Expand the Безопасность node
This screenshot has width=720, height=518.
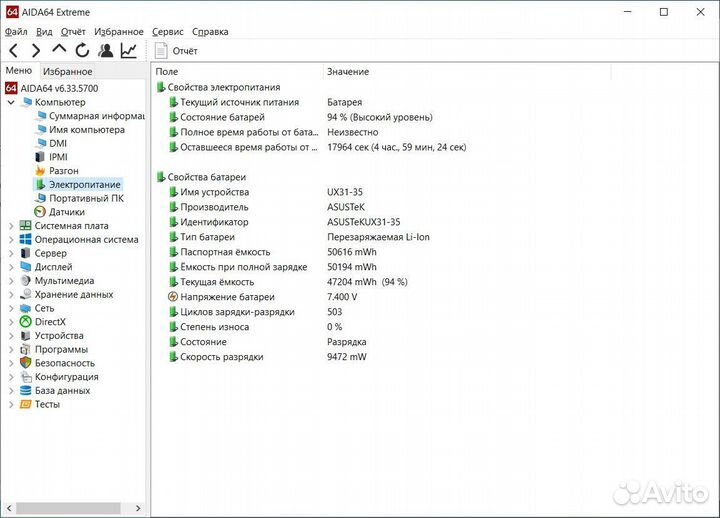click(x=11, y=364)
